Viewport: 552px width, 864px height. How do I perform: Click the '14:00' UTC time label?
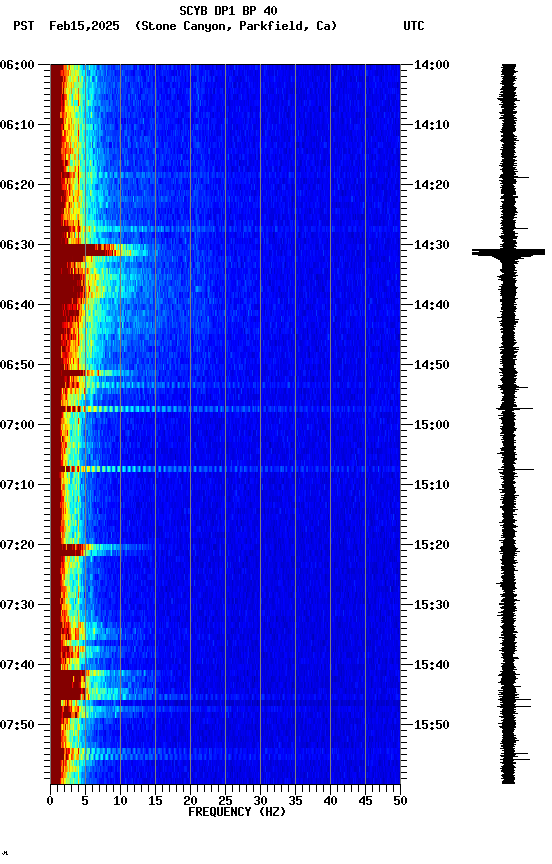pos(432,65)
